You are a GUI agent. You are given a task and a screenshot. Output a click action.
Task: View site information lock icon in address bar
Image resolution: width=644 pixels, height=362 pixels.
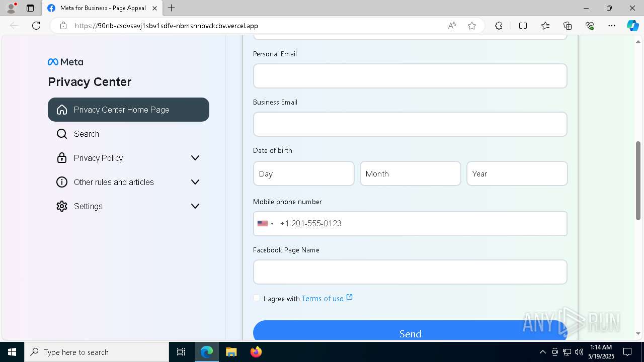click(x=63, y=26)
